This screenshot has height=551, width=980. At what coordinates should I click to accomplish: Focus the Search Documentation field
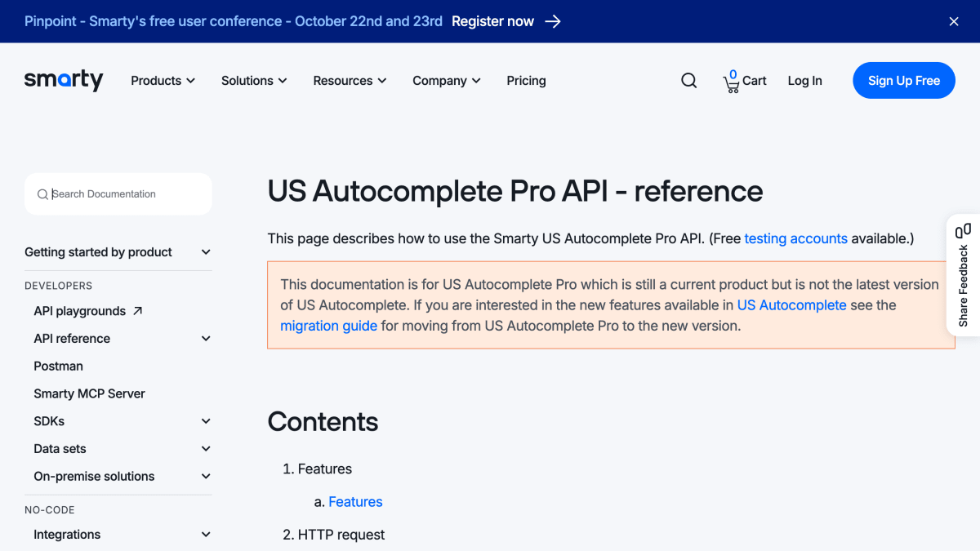coord(118,194)
